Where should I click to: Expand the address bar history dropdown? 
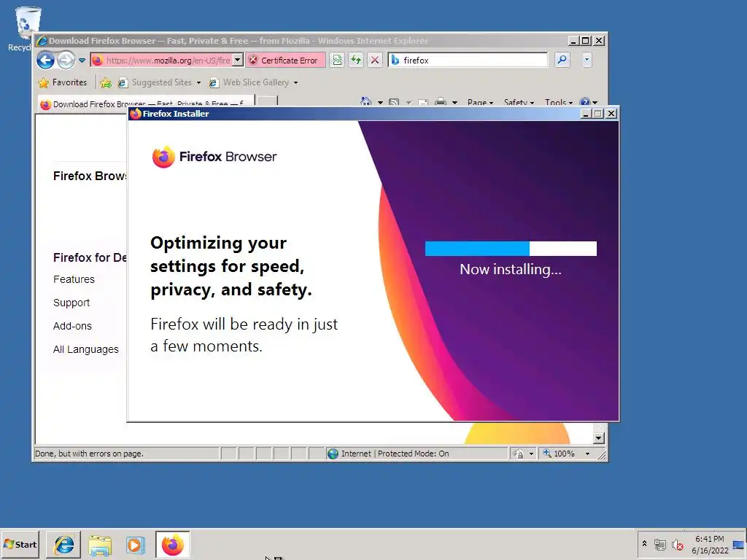tap(238, 61)
